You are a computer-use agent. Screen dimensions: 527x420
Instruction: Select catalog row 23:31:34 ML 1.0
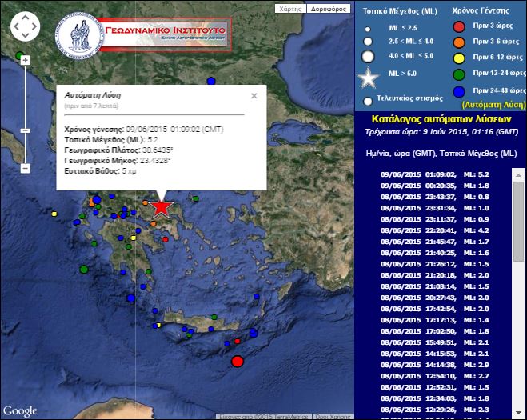point(434,208)
